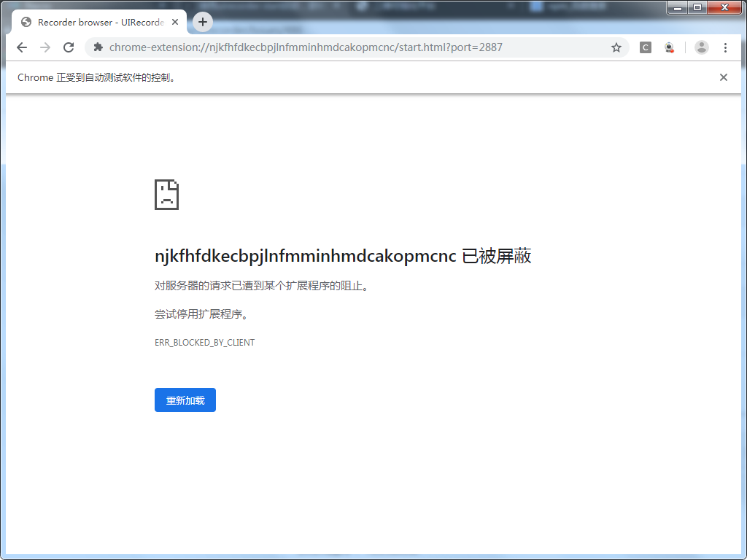Open the Chrome three-dot menu
747x560 pixels.
coord(727,47)
